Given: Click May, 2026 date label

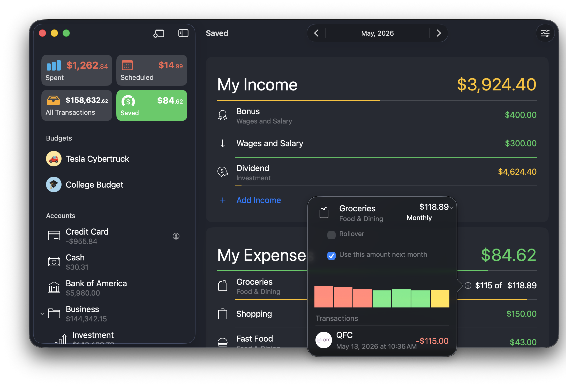Looking at the screenshot, I should [x=378, y=33].
